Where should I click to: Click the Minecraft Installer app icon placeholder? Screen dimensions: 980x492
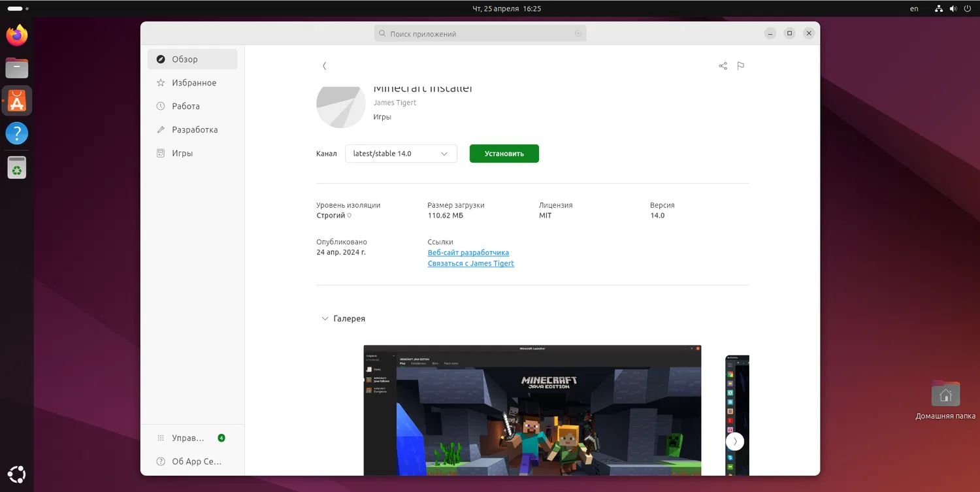[341, 107]
